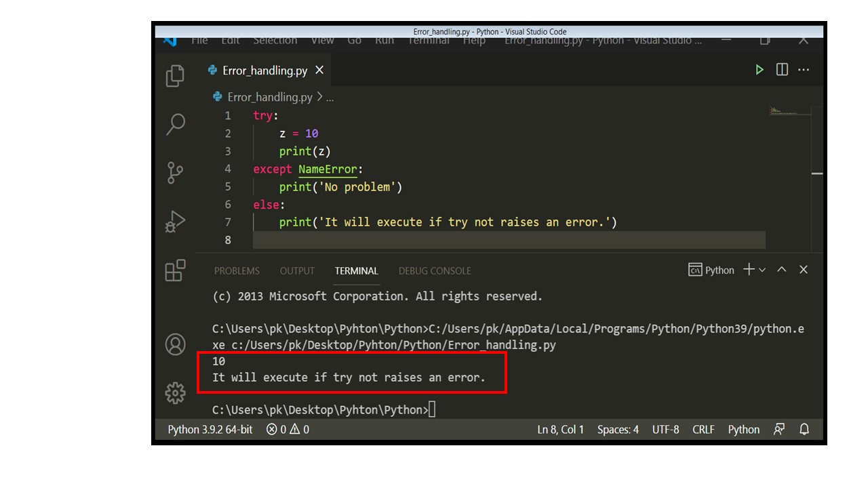The width and height of the screenshot is (868, 488).
Task: Open the feedback icon in the status bar
Action: coord(778,429)
